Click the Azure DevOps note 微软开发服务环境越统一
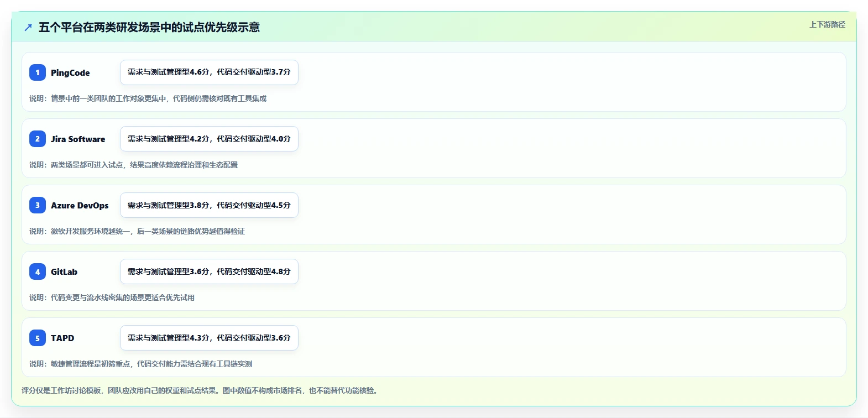The height and width of the screenshot is (418, 868). (x=137, y=231)
